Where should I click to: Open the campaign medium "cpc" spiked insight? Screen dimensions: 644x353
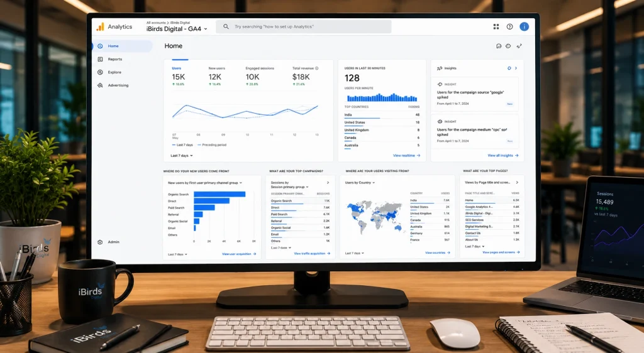475,132
